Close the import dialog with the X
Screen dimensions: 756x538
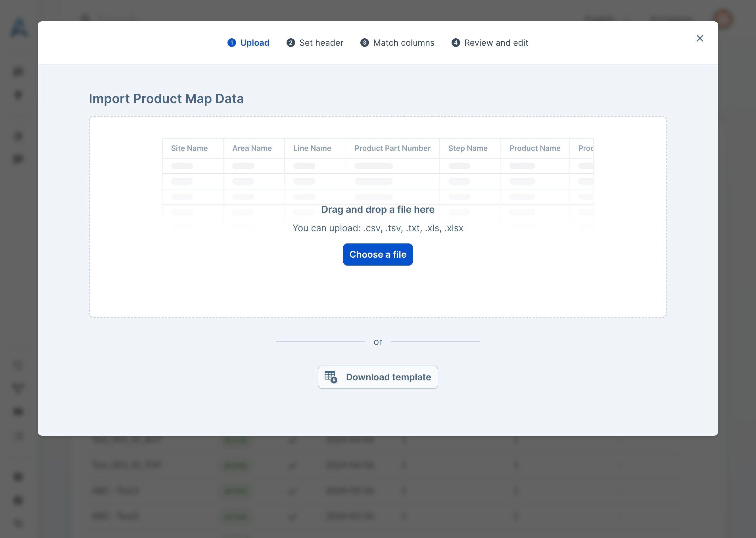[x=700, y=38]
